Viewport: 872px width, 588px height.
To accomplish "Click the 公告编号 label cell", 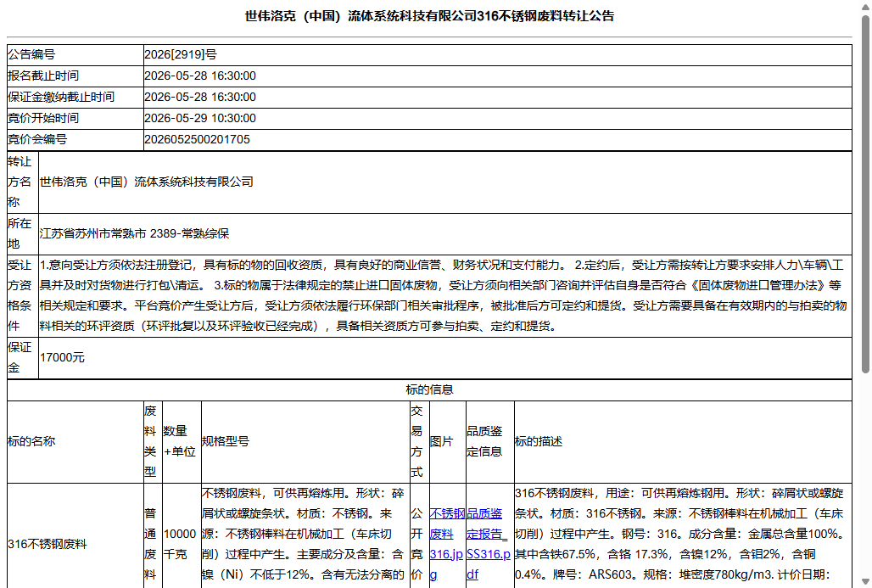I will pyautogui.click(x=75, y=54).
